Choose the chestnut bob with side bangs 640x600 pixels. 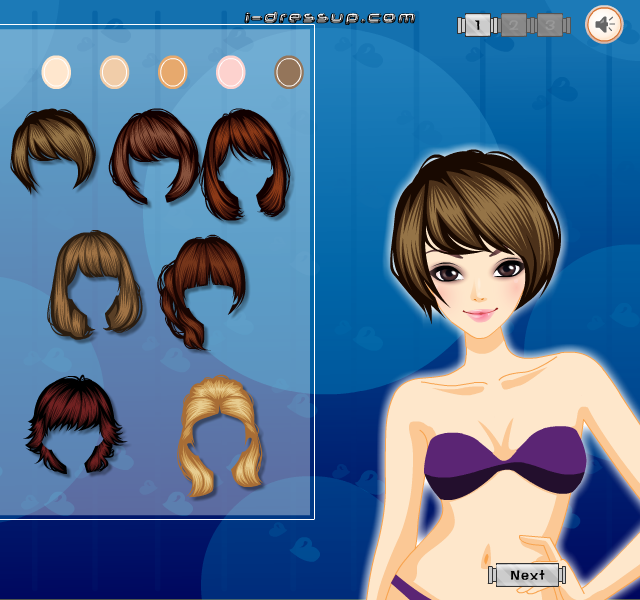click(x=154, y=156)
